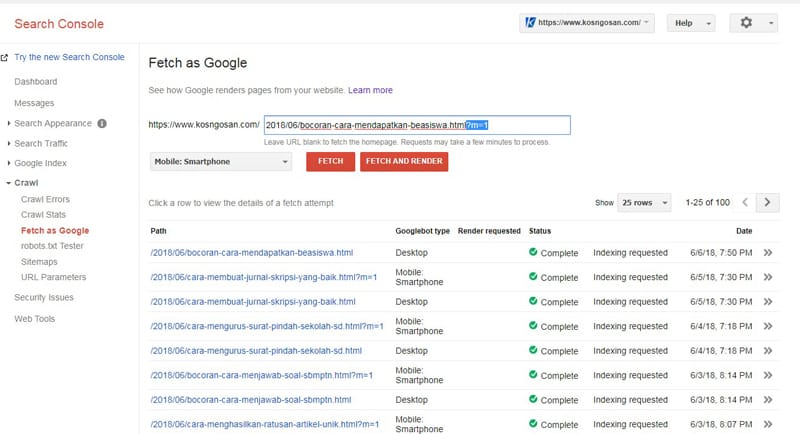The height and width of the screenshot is (434, 800).
Task: Open path cara-mengurus-surat-pindah-sekolah-sd.html link without m=1
Action: click(256, 350)
